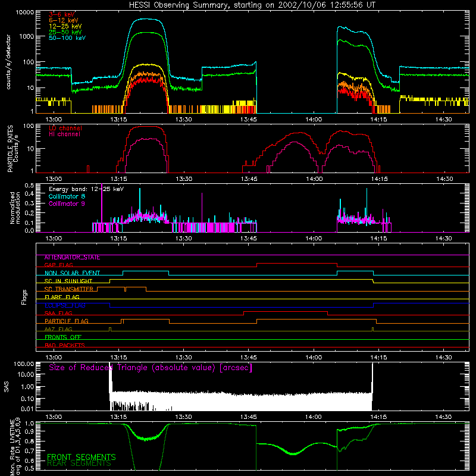
Task: Click the FLARE_FLAG label
Action: point(62,297)
